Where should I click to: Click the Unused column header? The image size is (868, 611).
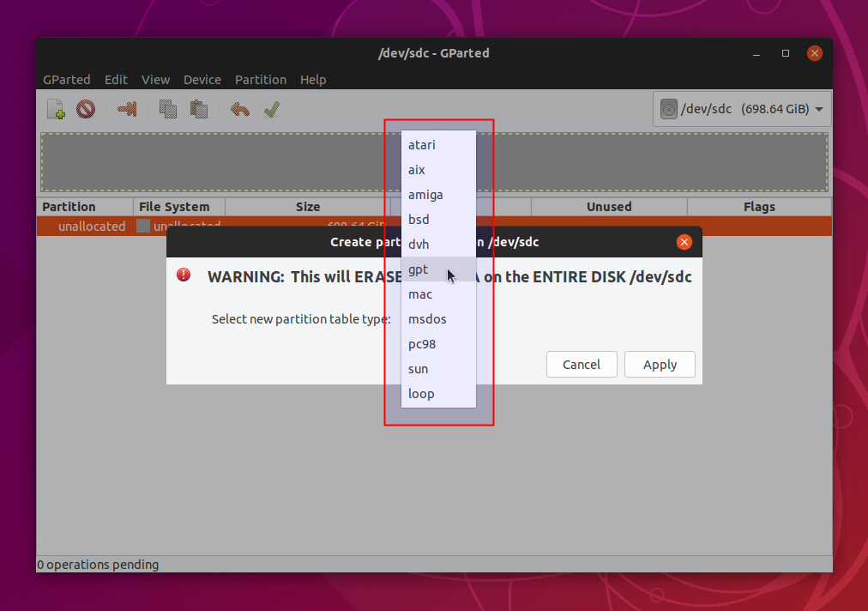pyautogui.click(x=609, y=207)
